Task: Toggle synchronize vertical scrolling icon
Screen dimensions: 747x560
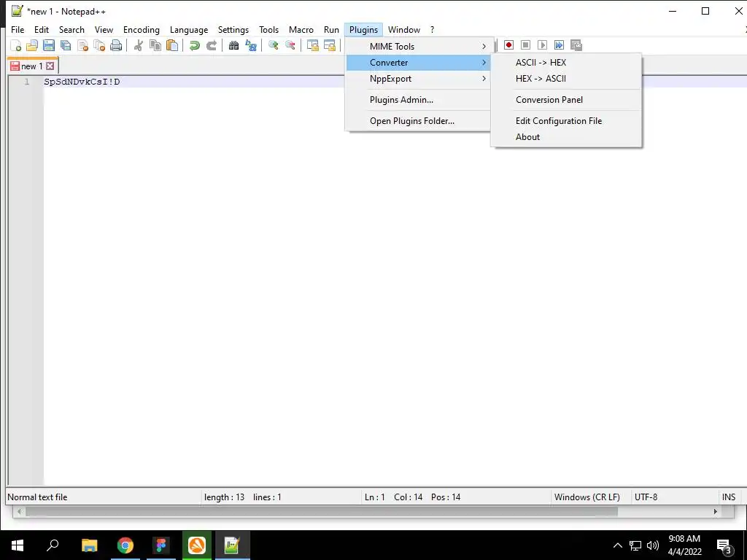Action: 312,46
